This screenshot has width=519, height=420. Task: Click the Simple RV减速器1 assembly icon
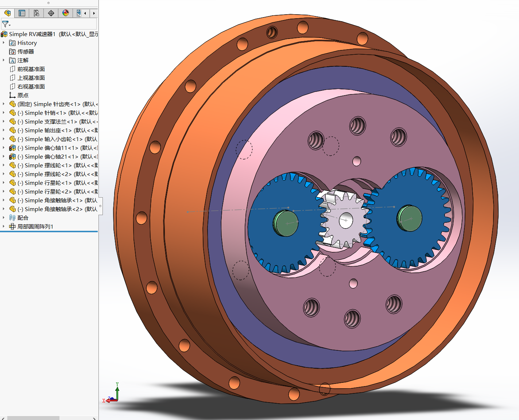pos(4,34)
